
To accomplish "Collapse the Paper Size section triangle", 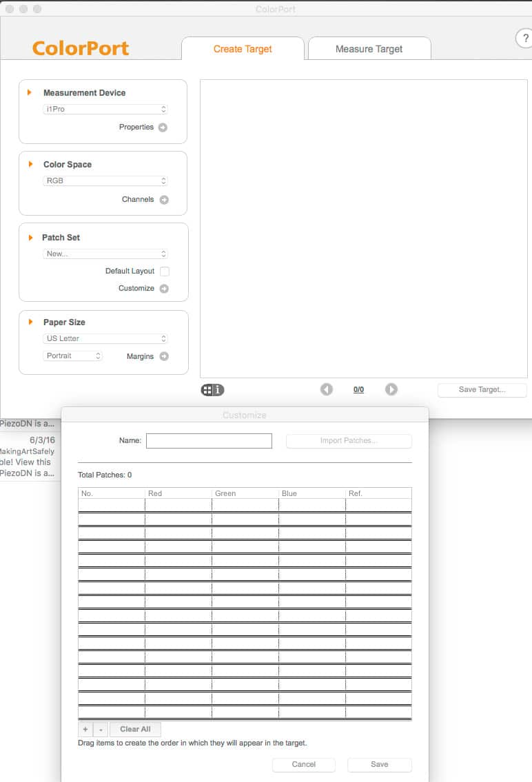I will (x=30, y=322).
